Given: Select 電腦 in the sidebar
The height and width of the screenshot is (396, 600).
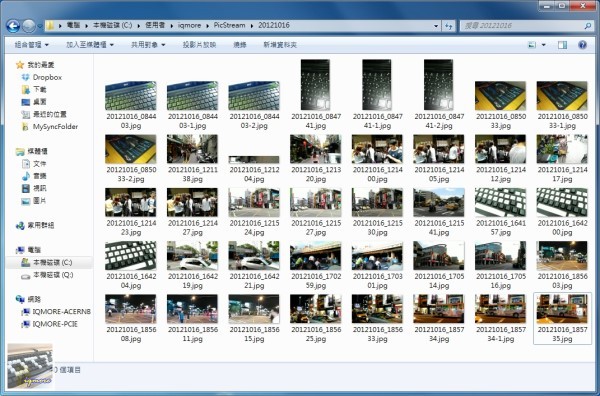Looking at the screenshot, I should pyautogui.click(x=28, y=250).
